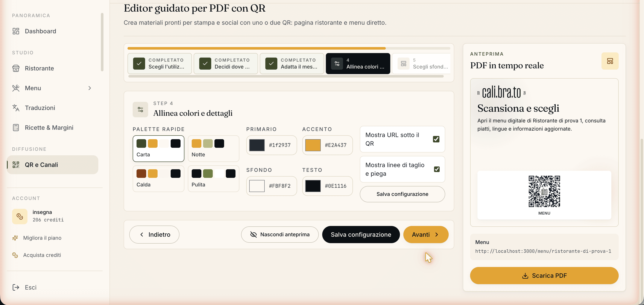
Task: Select the Calda quick palette
Action: tap(158, 179)
